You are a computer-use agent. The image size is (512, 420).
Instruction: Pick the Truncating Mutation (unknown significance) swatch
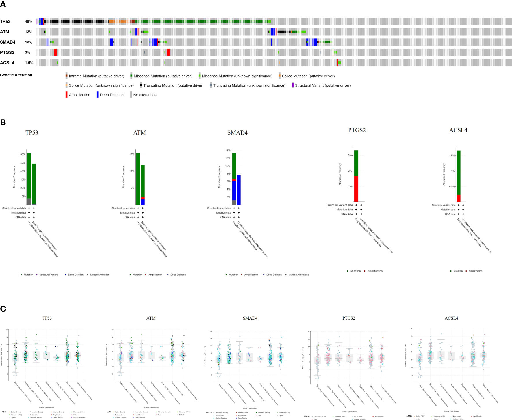[x=211, y=85]
